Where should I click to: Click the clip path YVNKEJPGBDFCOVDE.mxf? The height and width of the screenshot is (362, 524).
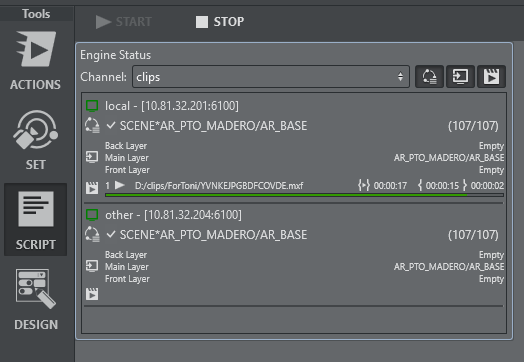(219, 186)
